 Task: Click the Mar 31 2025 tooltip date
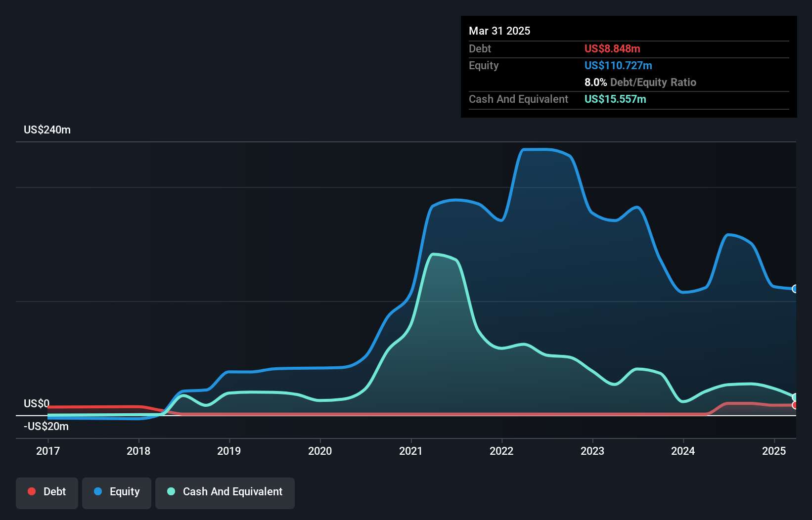[499, 31]
